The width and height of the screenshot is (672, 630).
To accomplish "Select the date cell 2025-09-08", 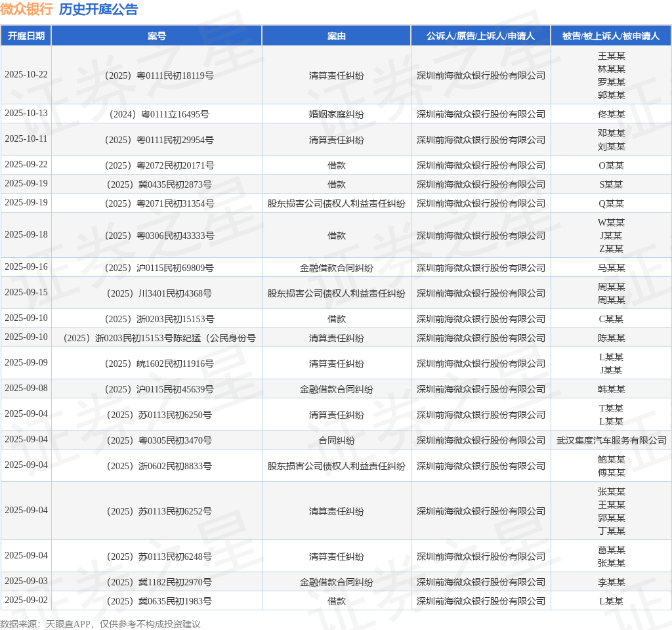I will pyautogui.click(x=26, y=388).
